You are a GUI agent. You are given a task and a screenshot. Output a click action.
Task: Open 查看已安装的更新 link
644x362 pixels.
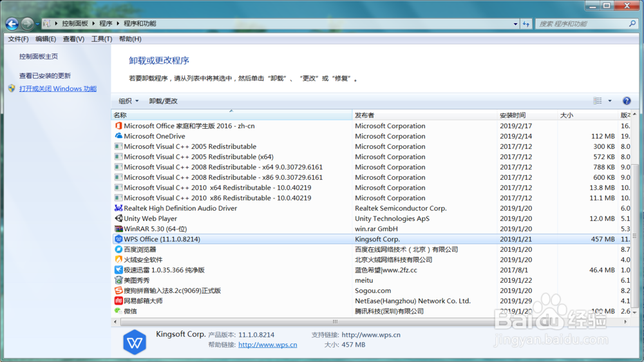click(45, 75)
